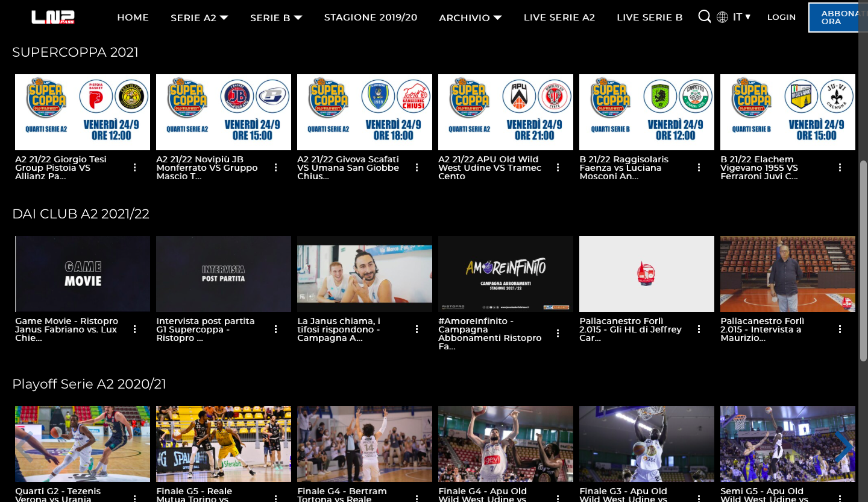This screenshot has height=502, width=868.
Task: Open options menu for Raggisolaris Faenza video
Action: coord(699,168)
